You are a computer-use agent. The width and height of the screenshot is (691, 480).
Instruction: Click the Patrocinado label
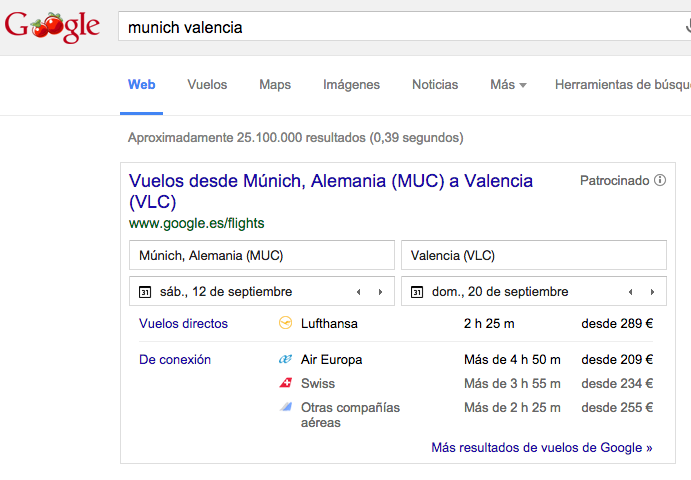coord(614,180)
